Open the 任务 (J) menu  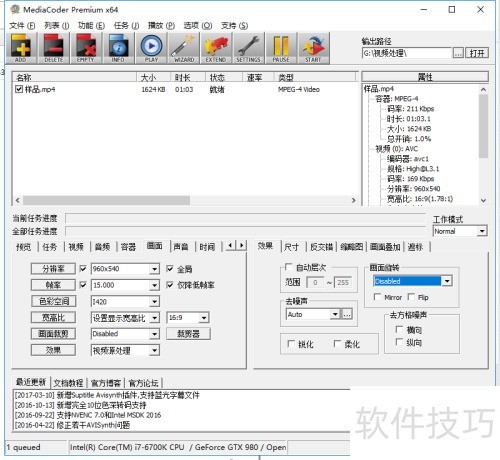tap(126, 25)
